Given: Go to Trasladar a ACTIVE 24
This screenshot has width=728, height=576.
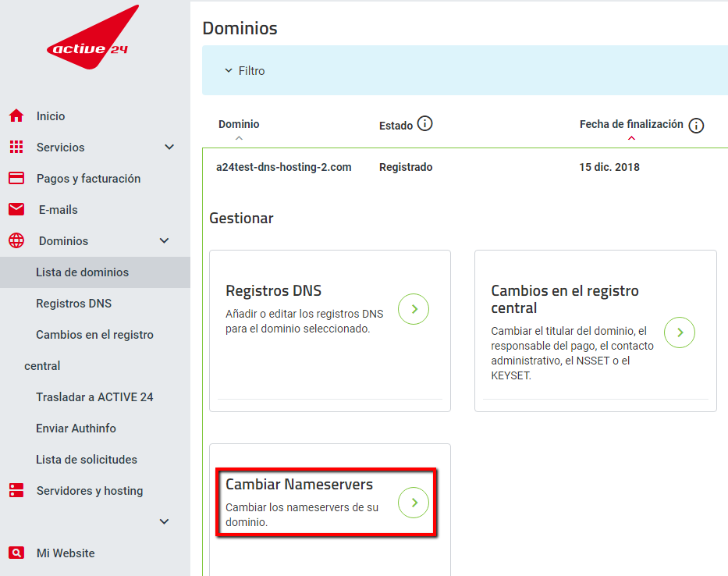Looking at the screenshot, I should click(x=94, y=396).
